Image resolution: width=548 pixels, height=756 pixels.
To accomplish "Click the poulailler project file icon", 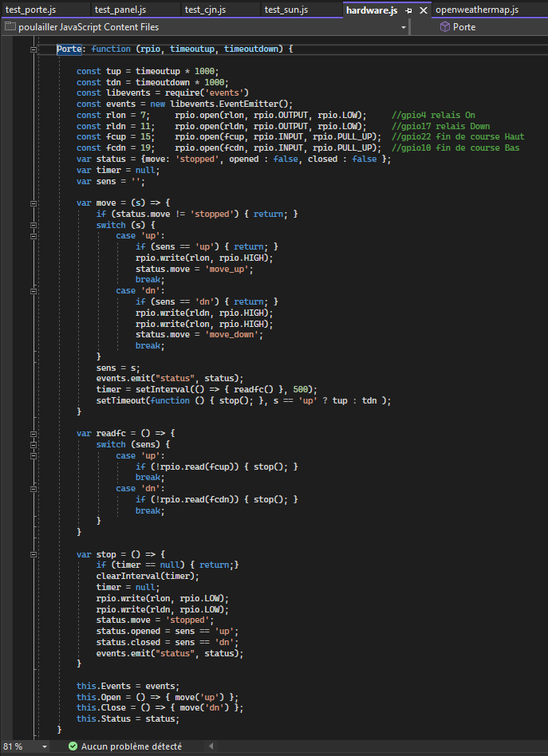I will [x=10, y=27].
